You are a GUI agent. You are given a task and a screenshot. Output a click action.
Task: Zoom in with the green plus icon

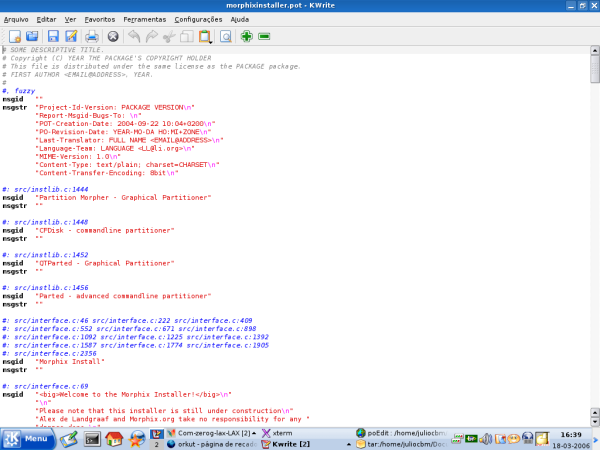pos(246,36)
